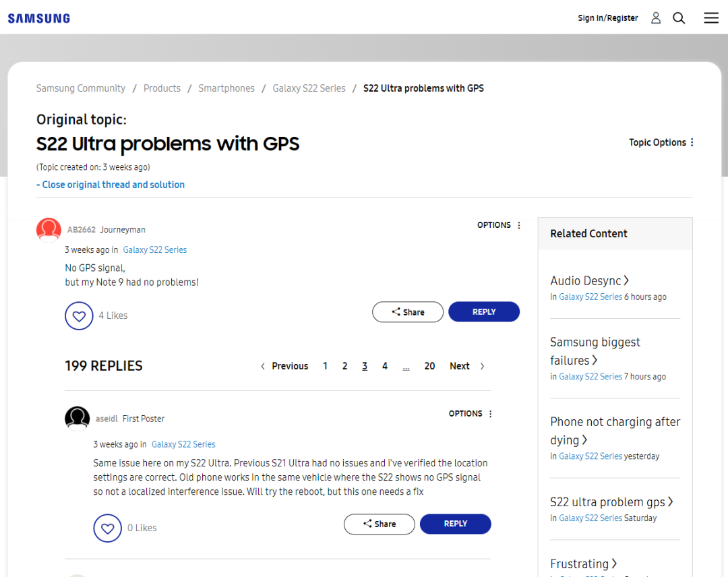Screen dimensions: 728x577
Task: Go to Smartphones breadcrumb
Action: tap(226, 88)
